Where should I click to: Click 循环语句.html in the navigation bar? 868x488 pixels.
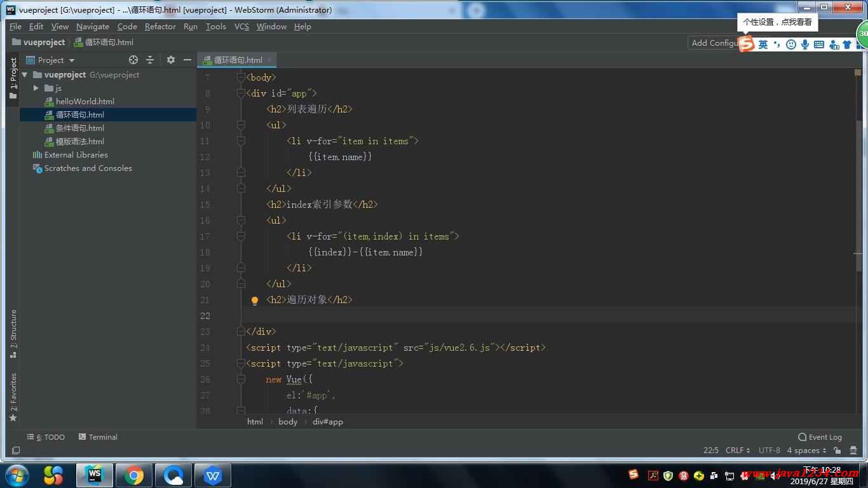[104, 43]
